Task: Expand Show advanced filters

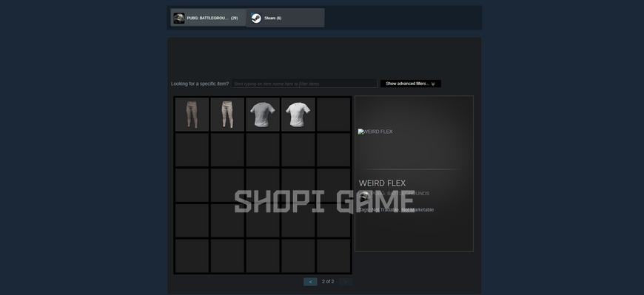Action: [x=410, y=84]
